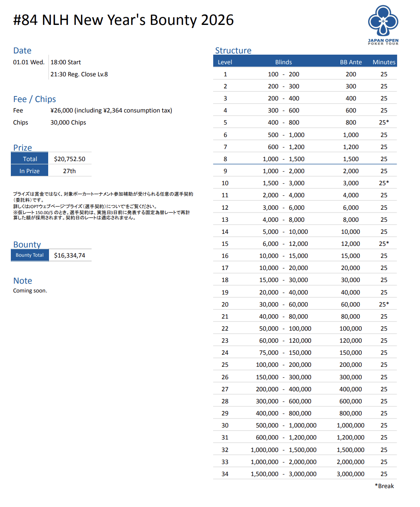Click the Blinds column header
The width and height of the screenshot is (420, 507).
click(x=283, y=62)
